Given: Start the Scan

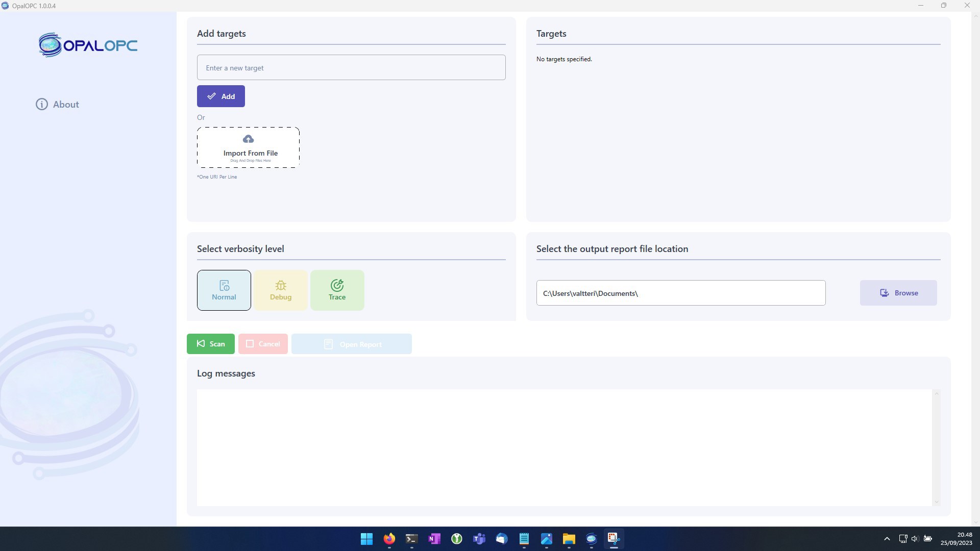Looking at the screenshot, I should (210, 344).
